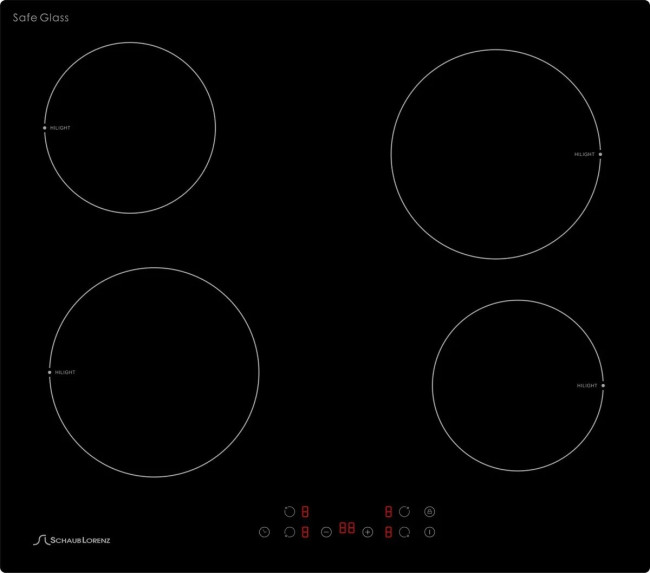Tap the timer clock icon
This screenshot has width=650, height=573.
pyautogui.click(x=264, y=532)
